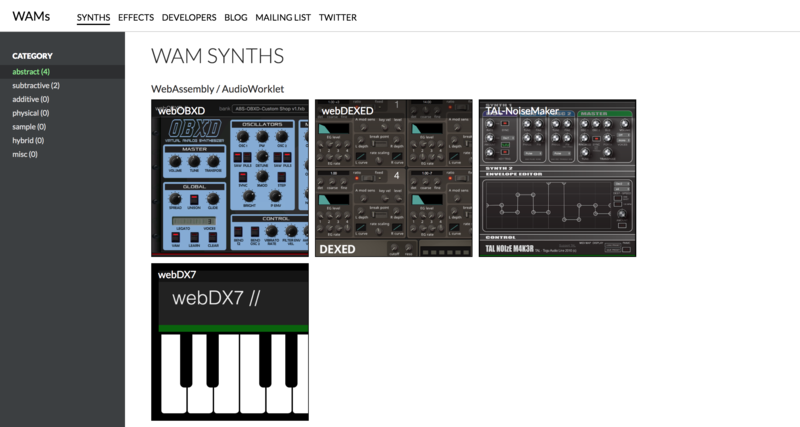The image size is (800, 427).
Task: Switch to the SYNTHS tab
Action: point(93,17)
